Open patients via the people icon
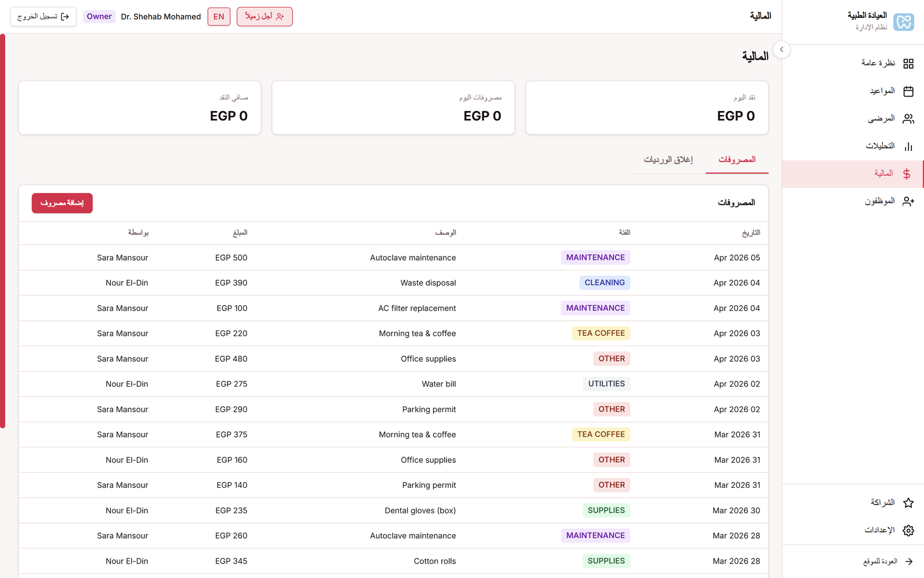The width and height of the screenshot is (924, 578). [x=908, y=119]
